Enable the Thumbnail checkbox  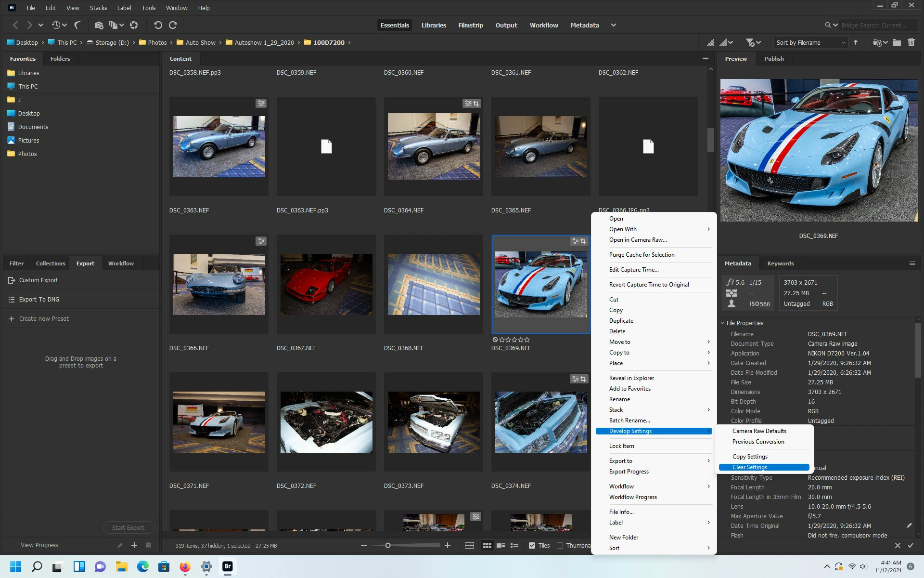point(560,545)
